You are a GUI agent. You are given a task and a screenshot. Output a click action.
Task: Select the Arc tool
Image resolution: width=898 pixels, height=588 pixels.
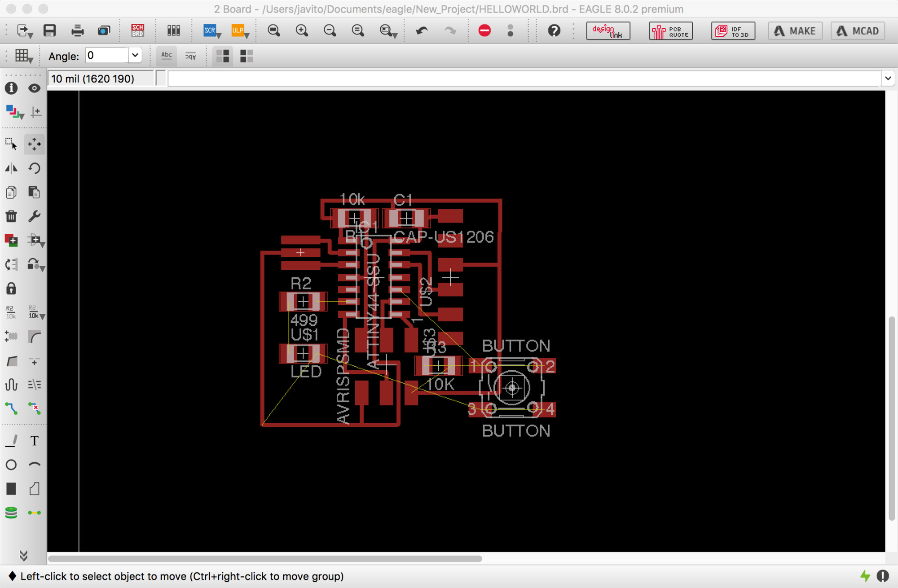pos(35,465)
